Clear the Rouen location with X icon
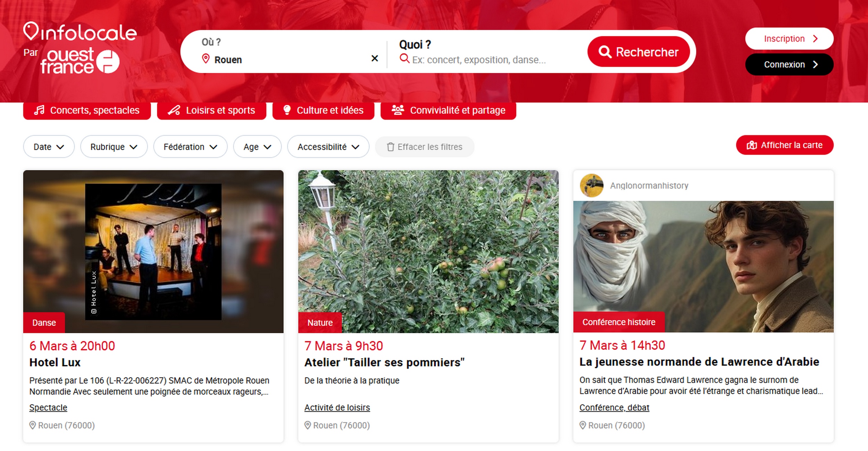Viewport: 868px width, 451px height. 374,58
